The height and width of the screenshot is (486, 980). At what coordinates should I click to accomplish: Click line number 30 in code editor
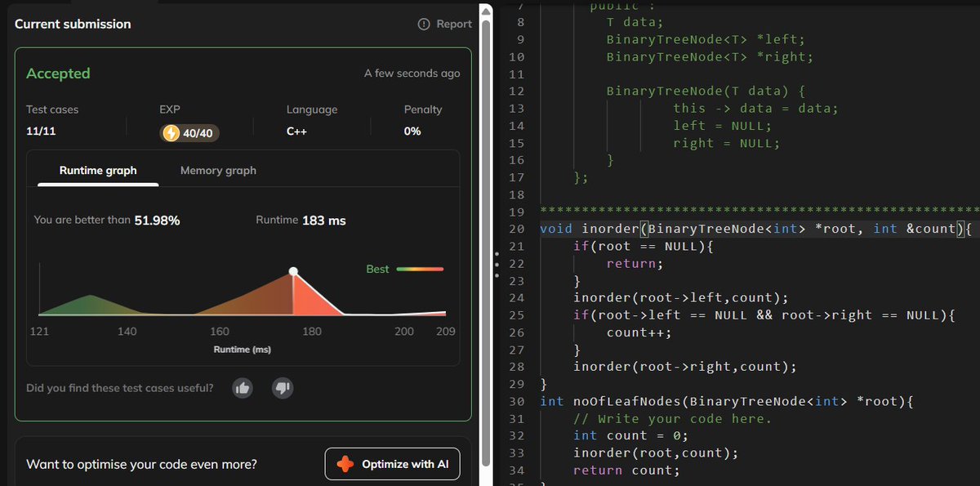[516, 401]
